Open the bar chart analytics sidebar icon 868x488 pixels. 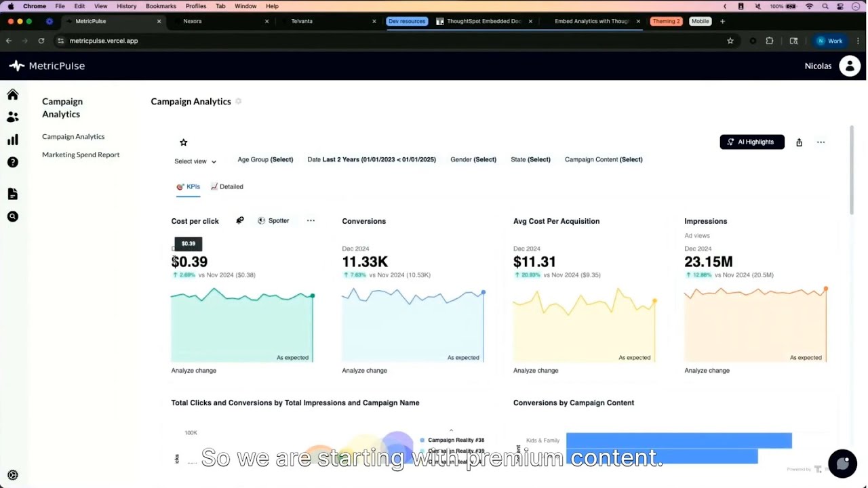tap(12, 140)
